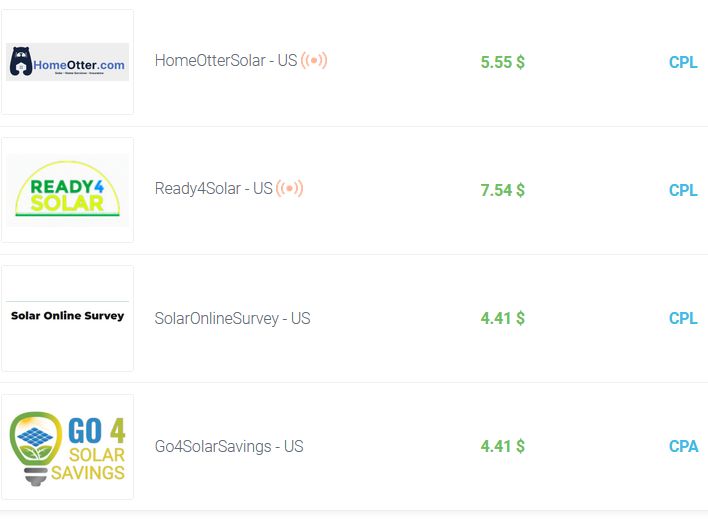
Task: Click the 4.41 $ payout for Go4SolarSavings
Action: pos(502,446)
